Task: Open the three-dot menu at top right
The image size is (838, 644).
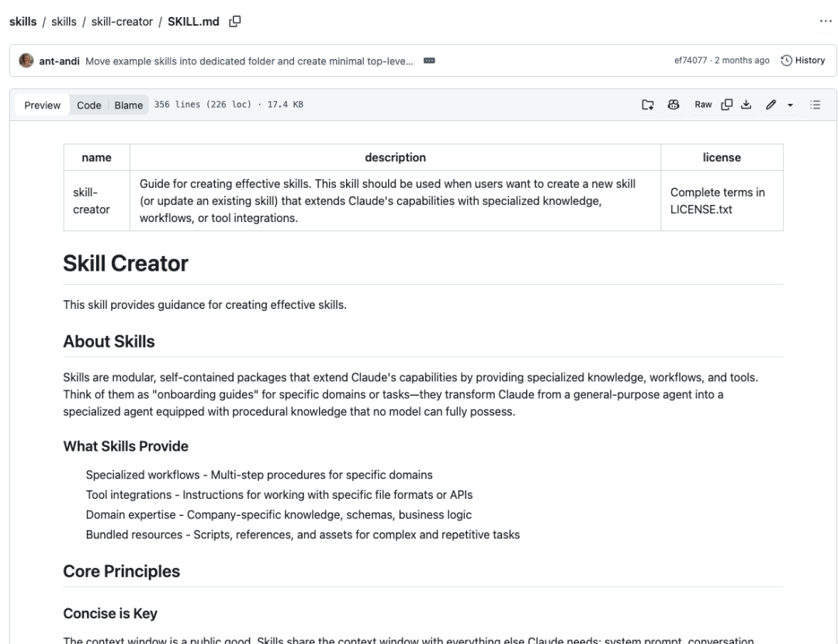Action: [825, 22]
